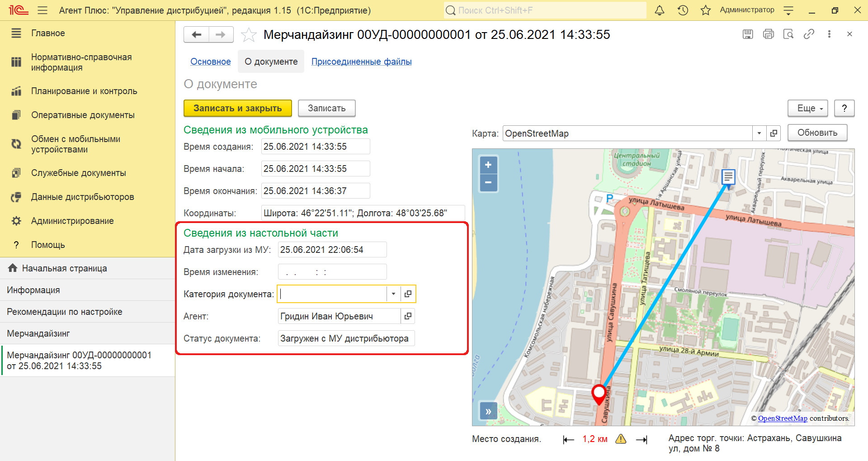Open the map source in new window
Image resolution: width=868 pixels, height=461 pixels.
tap(774, 133)
